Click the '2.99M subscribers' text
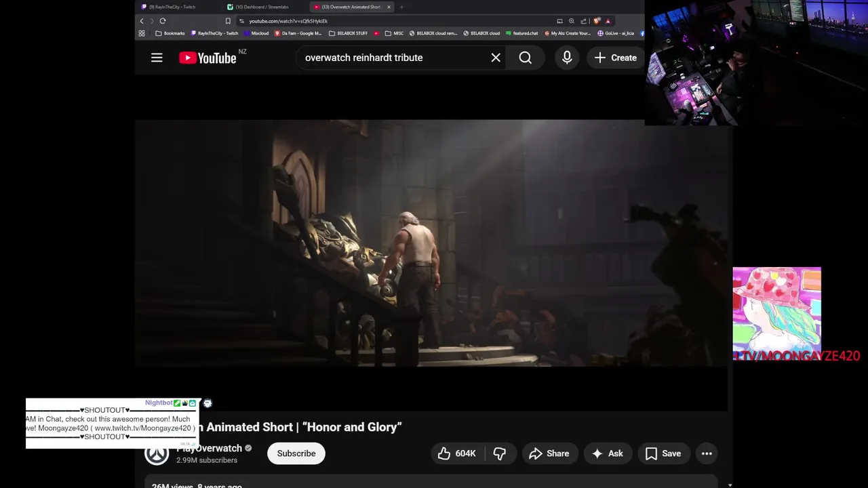This screenshot has height=488, width=868. click(x=207, y=460)
